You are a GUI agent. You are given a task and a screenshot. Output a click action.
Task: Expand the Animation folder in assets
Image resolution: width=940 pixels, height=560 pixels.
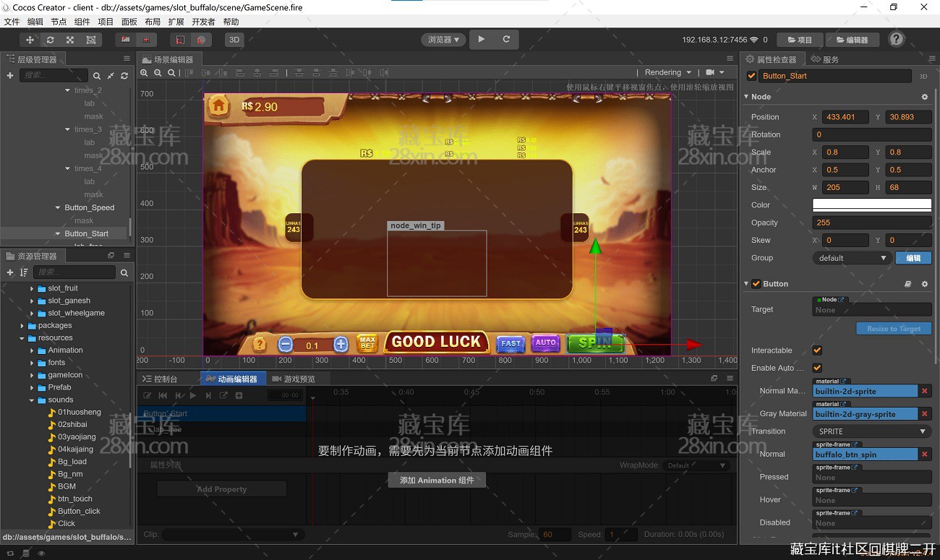(33, 350)
